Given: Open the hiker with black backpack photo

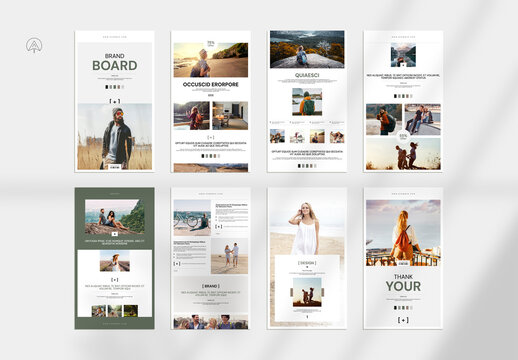Looking at the screenshot, I should click(384, 119).
